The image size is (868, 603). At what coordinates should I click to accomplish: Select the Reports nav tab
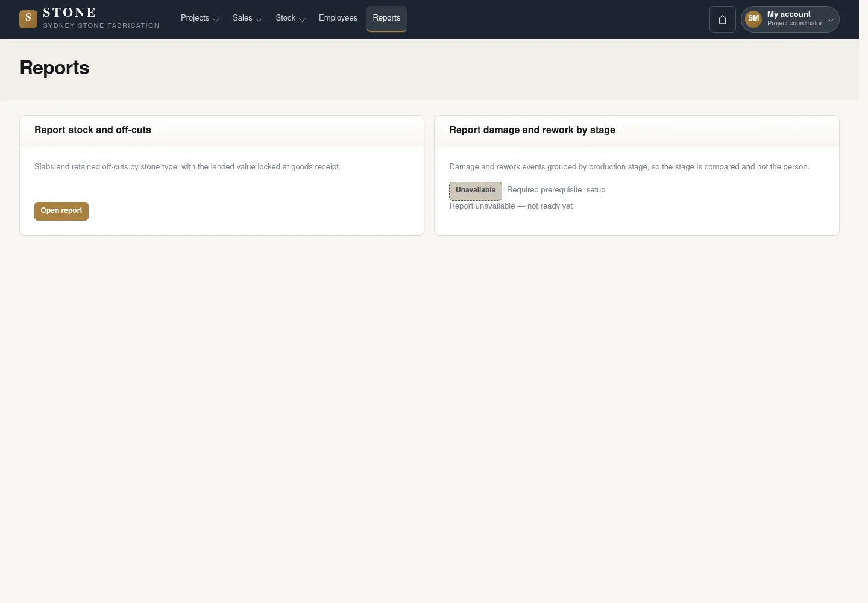point(386,19)
